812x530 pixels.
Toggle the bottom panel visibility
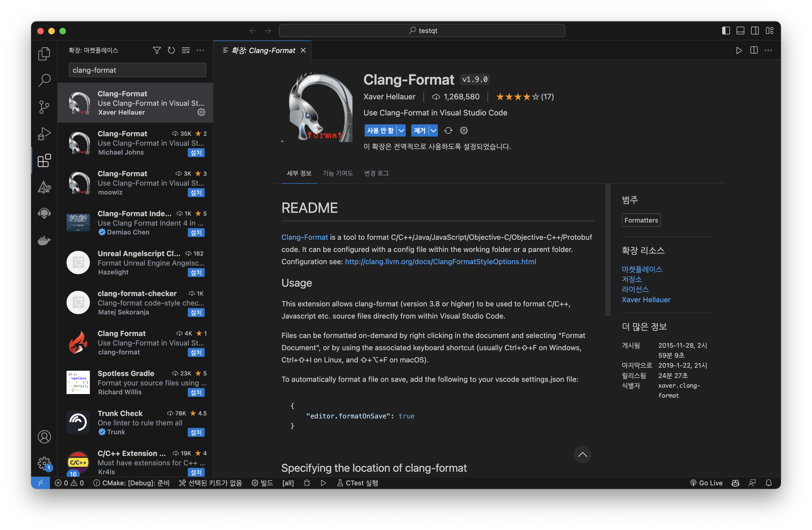[x=740, y=30]
